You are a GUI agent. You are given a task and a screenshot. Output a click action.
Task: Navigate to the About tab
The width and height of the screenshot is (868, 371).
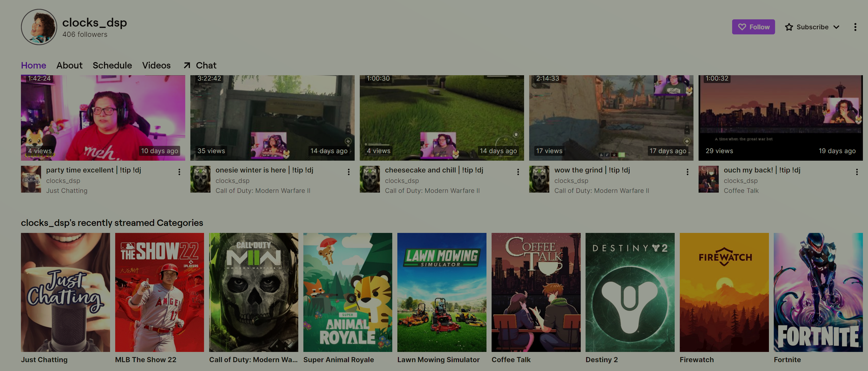coord(69,65)
